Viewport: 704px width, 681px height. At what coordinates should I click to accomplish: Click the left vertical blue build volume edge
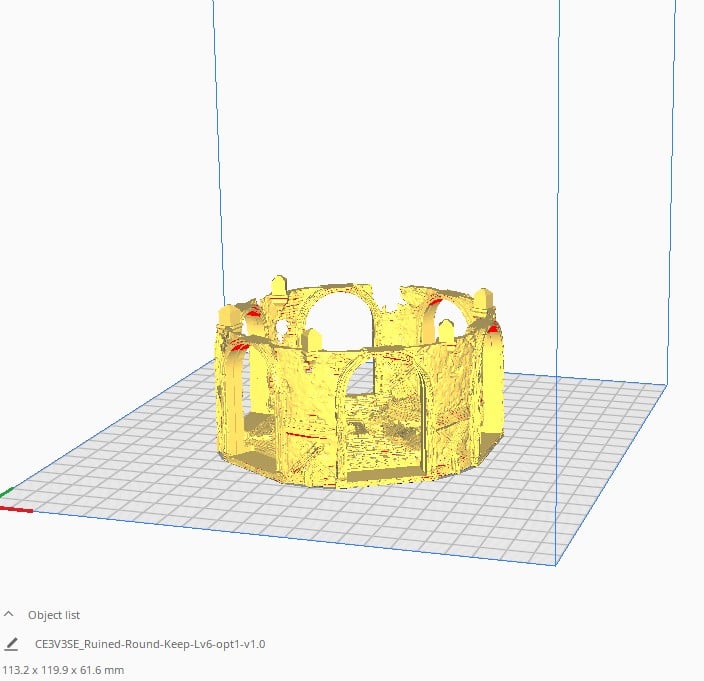215,150
